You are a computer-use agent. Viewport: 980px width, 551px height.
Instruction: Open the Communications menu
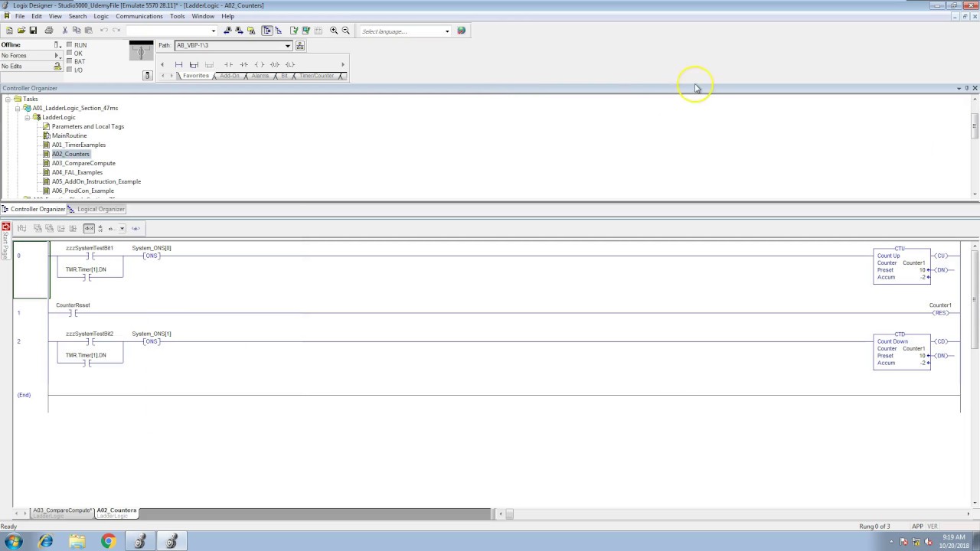139,16
